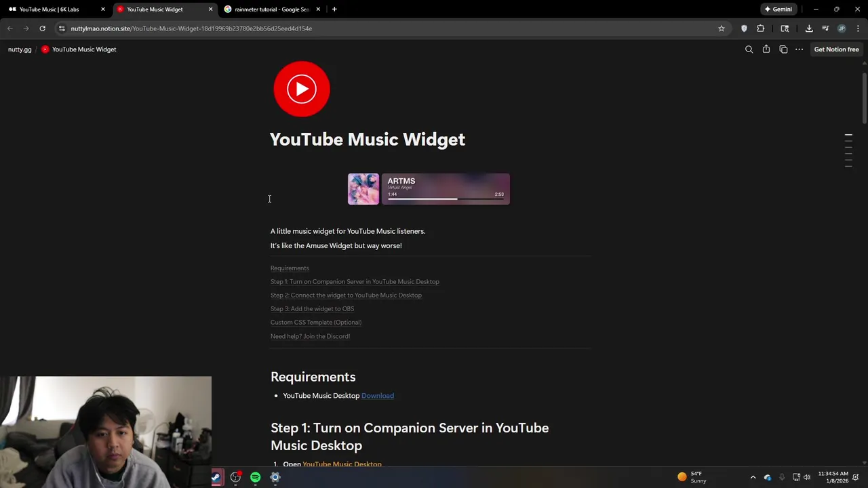868x488 pixels.
Task: Open OBS Studio taskbar icon
Action: click(235, 477)
